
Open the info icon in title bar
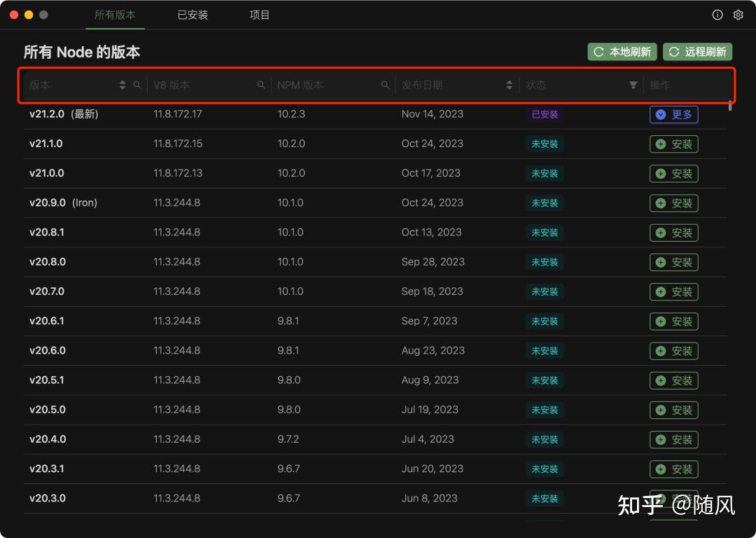click(717, 15)
